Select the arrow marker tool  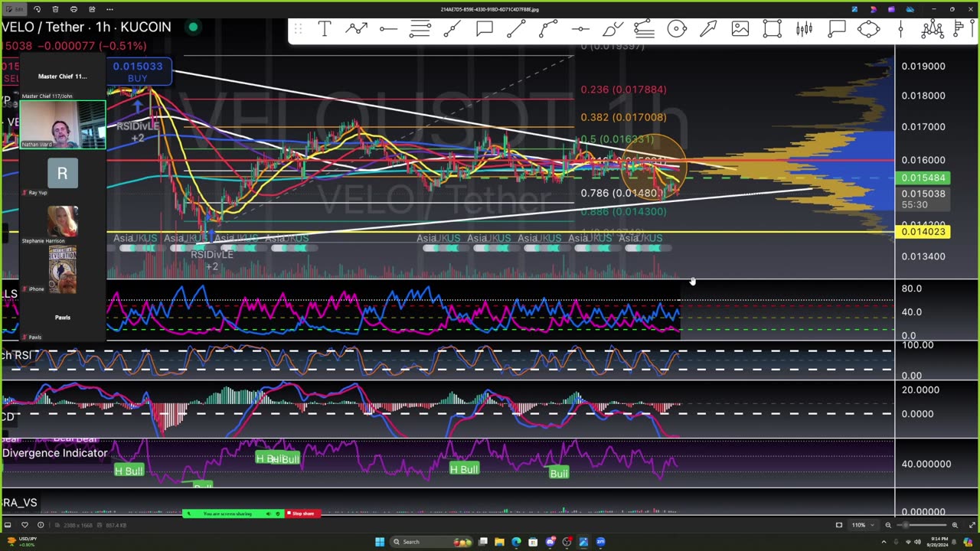pyautogui.click(x=708, y=29)
